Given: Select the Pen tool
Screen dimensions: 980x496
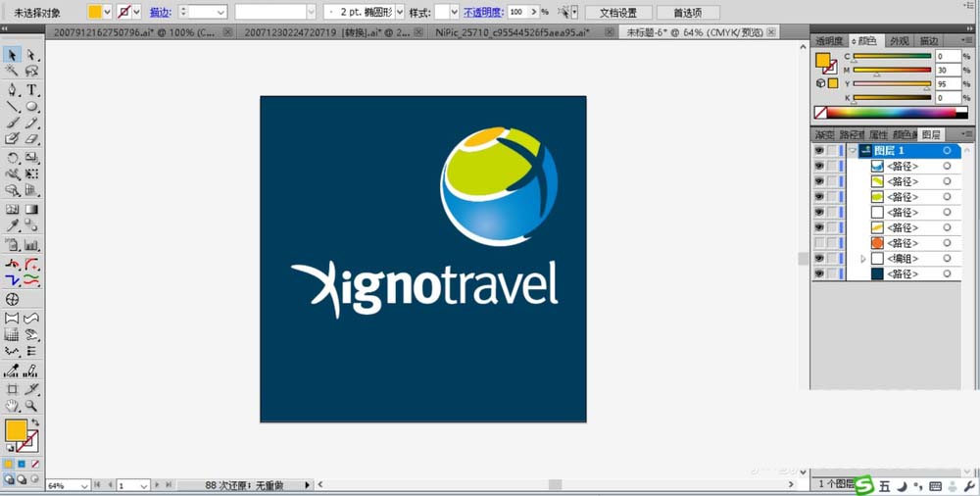Looking at the screenshot, I should [12, 90].
